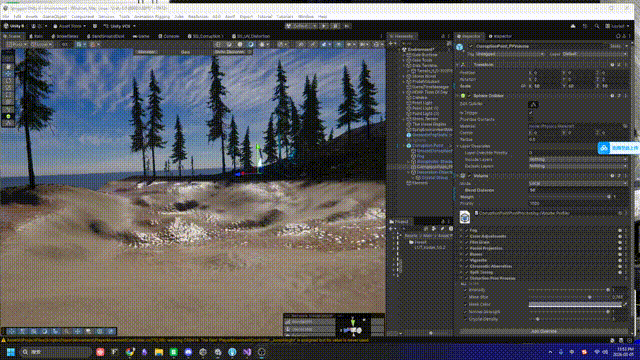Select Point Light (1) in Hierarchy
This screenshot has height=360, width=640.
(424, 108)
